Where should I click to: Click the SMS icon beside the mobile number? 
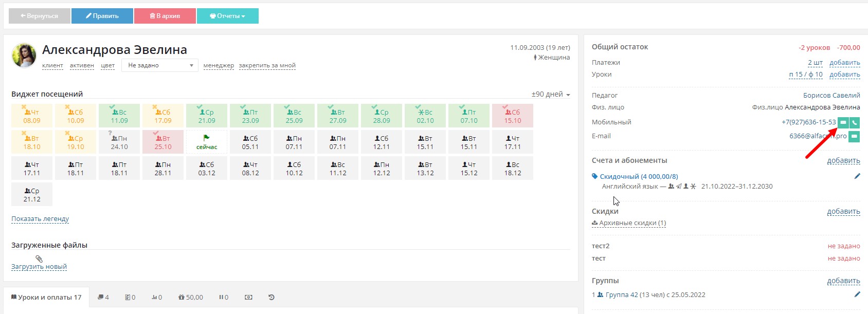click(843, 122)
